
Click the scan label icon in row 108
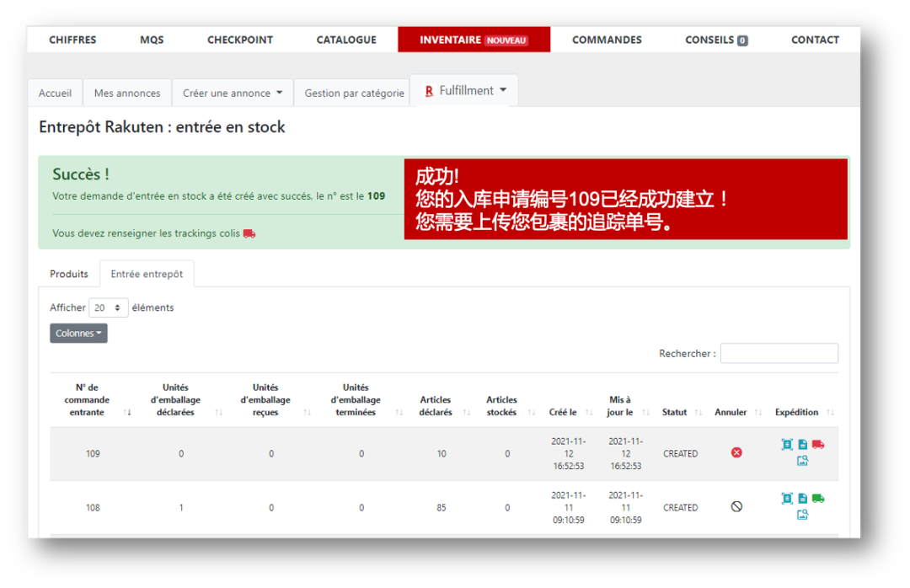[x=787, y=499]
